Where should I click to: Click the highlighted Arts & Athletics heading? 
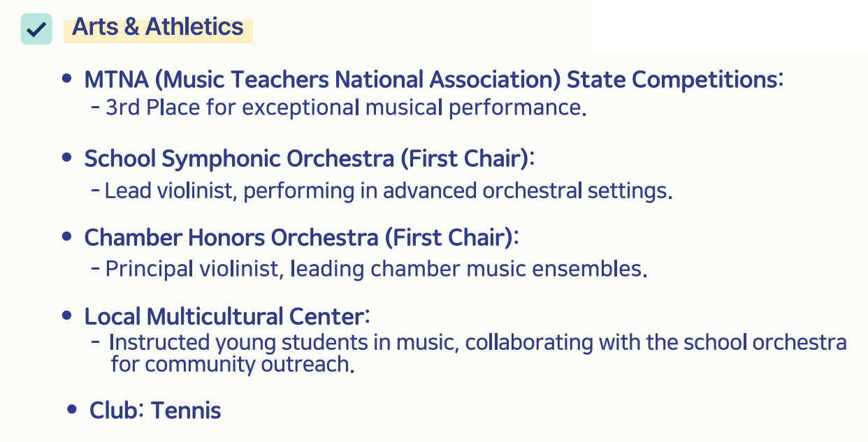coord(158,28)
